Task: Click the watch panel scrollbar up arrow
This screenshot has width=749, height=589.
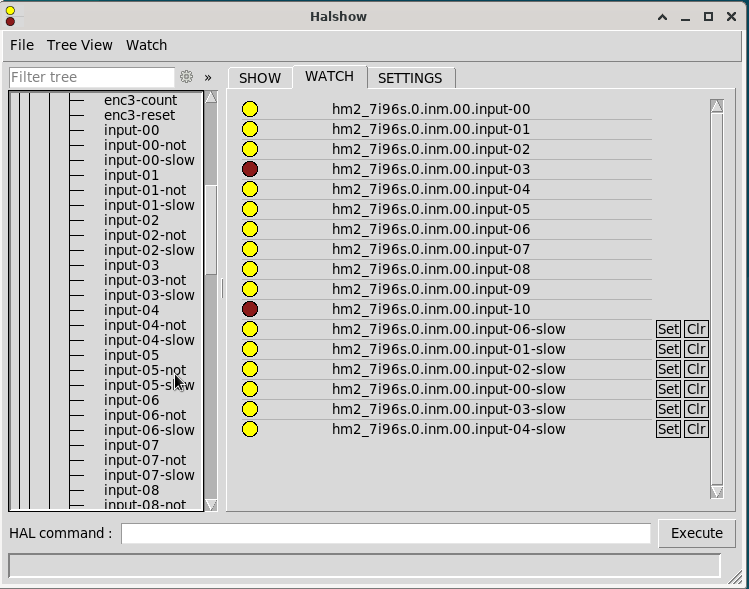Action: point(717,106)
